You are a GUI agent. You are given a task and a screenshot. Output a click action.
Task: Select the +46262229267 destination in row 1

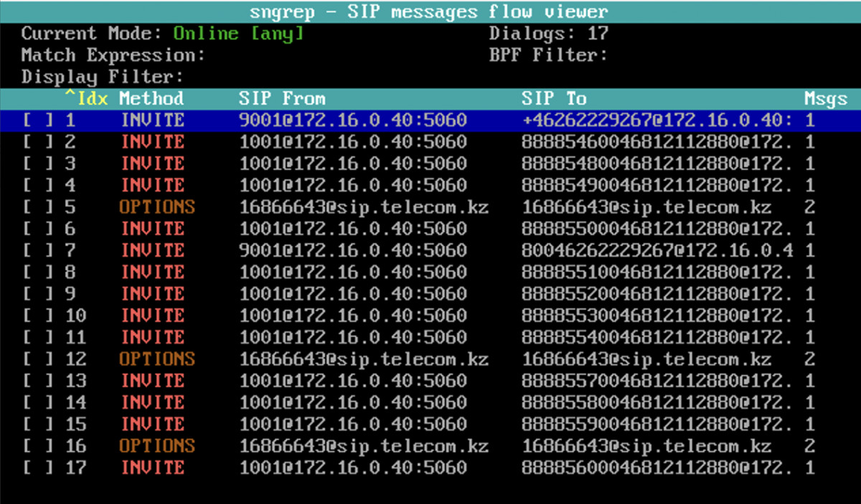657,120
